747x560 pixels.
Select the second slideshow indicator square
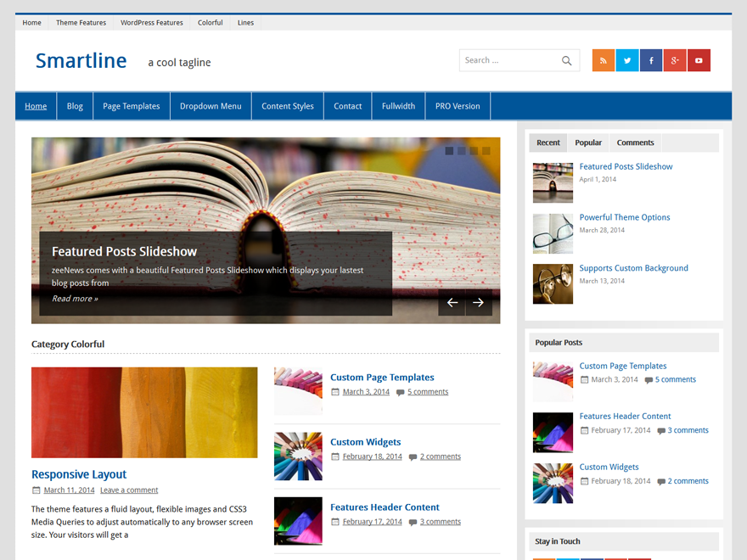(x=461, y=151)
